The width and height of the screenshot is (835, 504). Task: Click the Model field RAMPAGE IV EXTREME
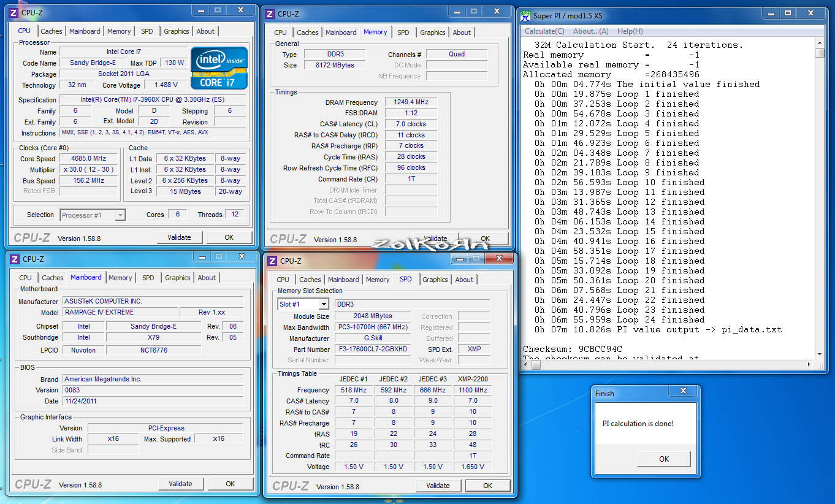(x=120, y=313)
